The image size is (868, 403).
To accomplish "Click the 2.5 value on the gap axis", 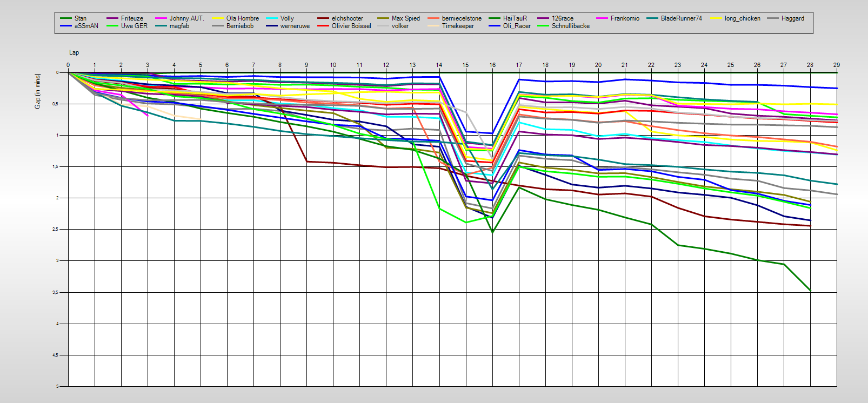I will coord(56,230).
